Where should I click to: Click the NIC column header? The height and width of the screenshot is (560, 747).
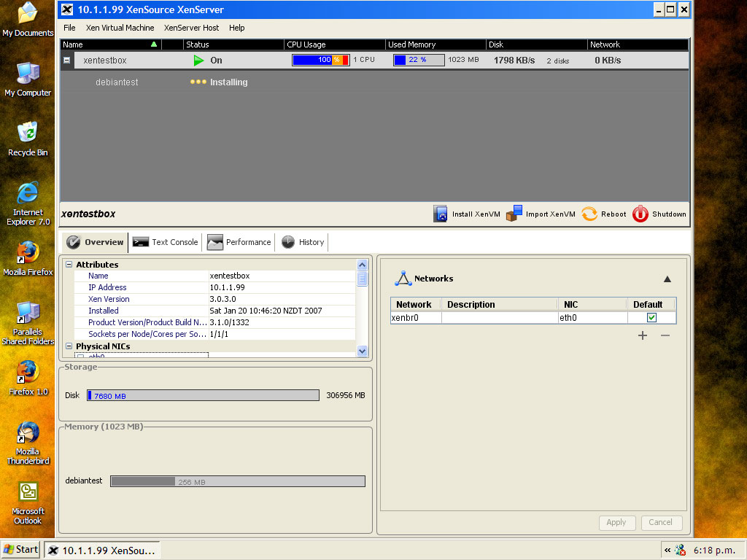592,304
